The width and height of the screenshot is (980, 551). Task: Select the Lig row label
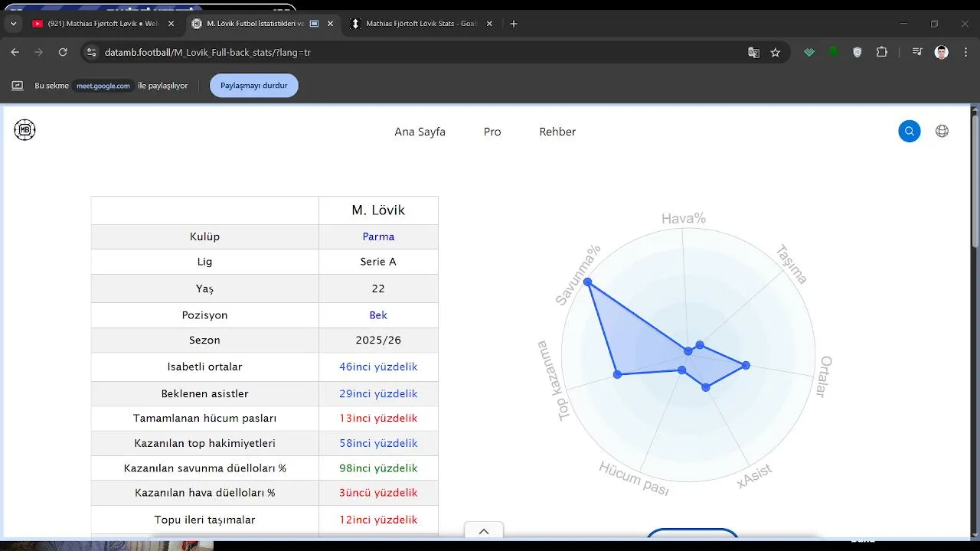click(204, 262)
